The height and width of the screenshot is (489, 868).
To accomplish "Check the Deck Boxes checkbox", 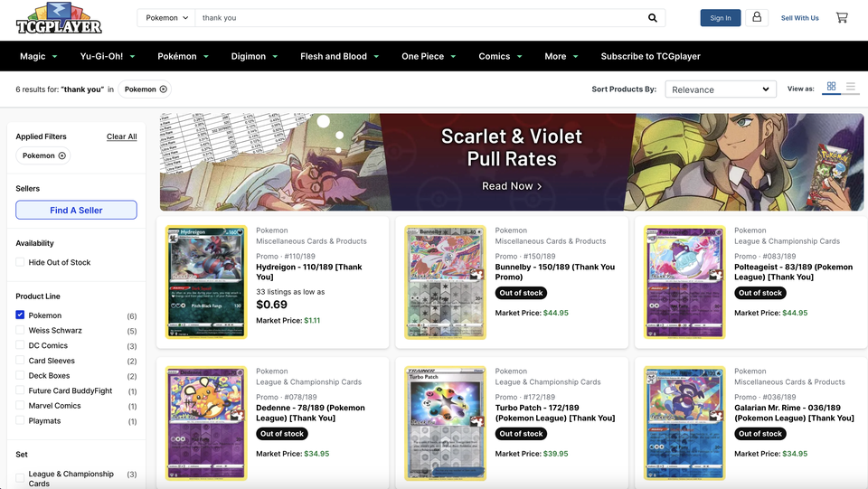I will click(x=20, y=375).
